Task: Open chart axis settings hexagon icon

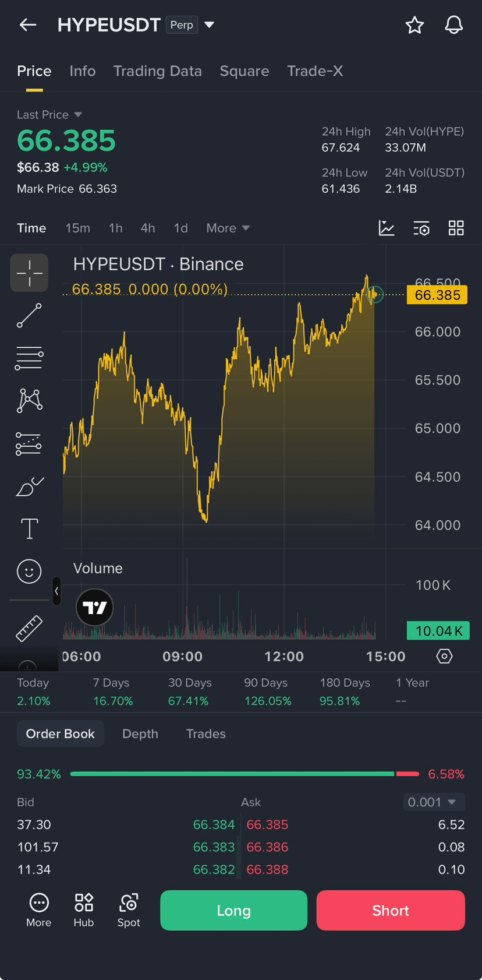Action: (x=444, y=656)
